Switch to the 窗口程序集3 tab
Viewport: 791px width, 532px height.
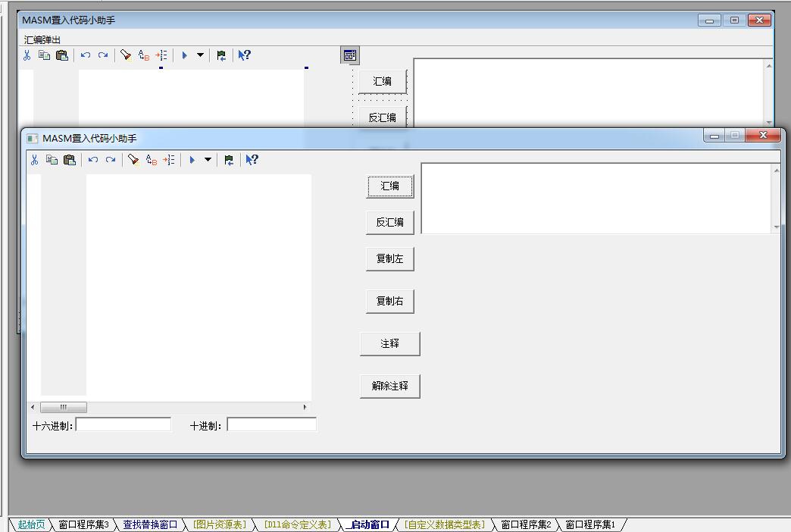pos(84,525)
